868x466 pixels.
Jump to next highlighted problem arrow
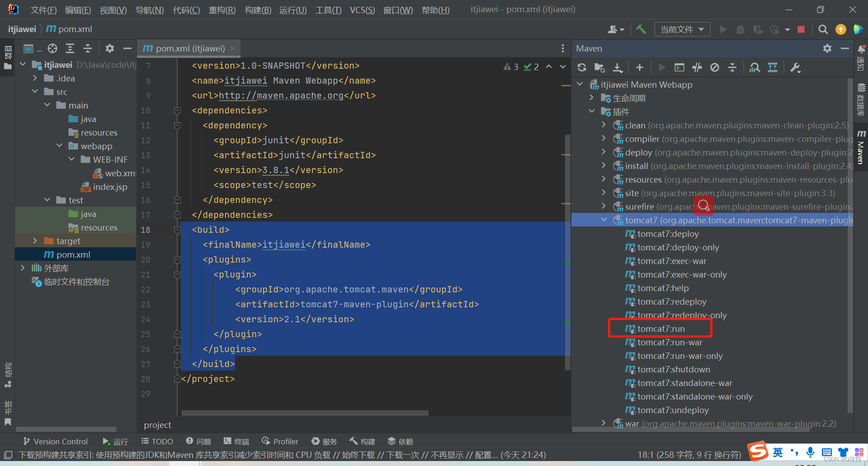pos(563,67)
